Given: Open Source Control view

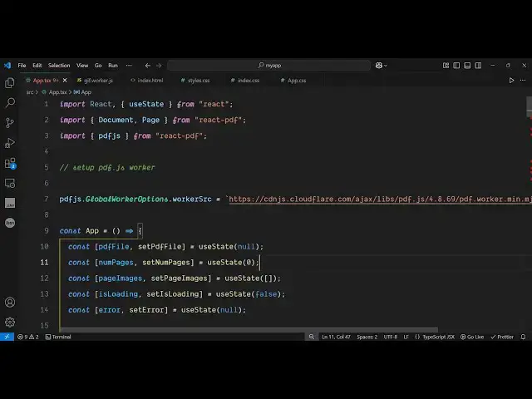Looking at the screenshot, I should click(10, 122).
